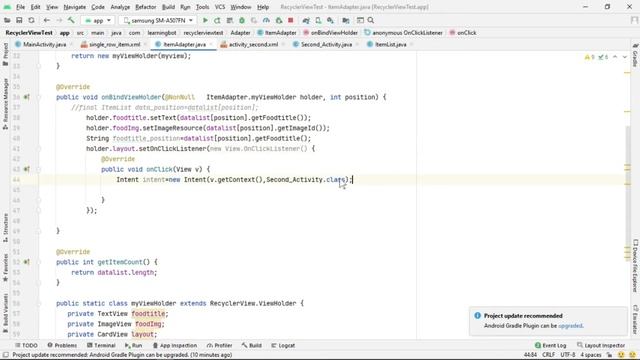The image size is (640, 360).
Task: Click the Open folder toolbar icon
Action: 7,20
